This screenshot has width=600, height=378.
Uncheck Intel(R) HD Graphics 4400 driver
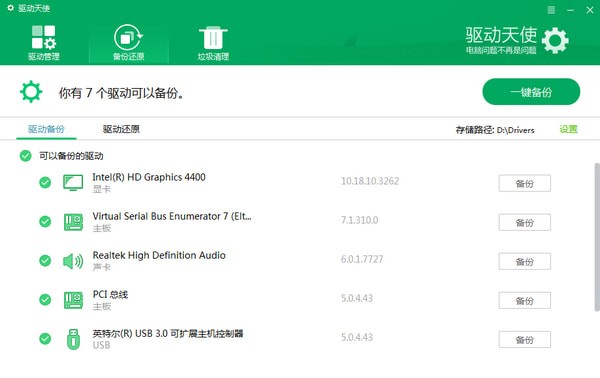coord(45,182)
